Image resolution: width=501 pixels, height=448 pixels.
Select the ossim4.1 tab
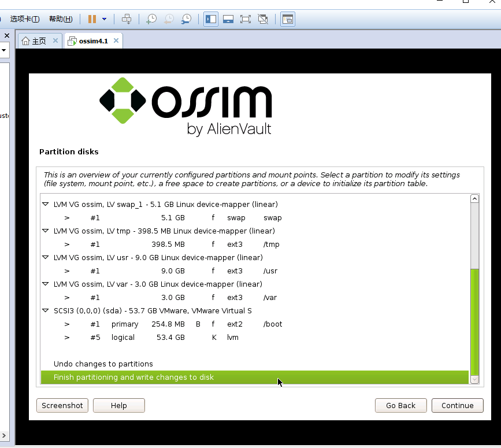pyautogui.click(x=93, y=41)
